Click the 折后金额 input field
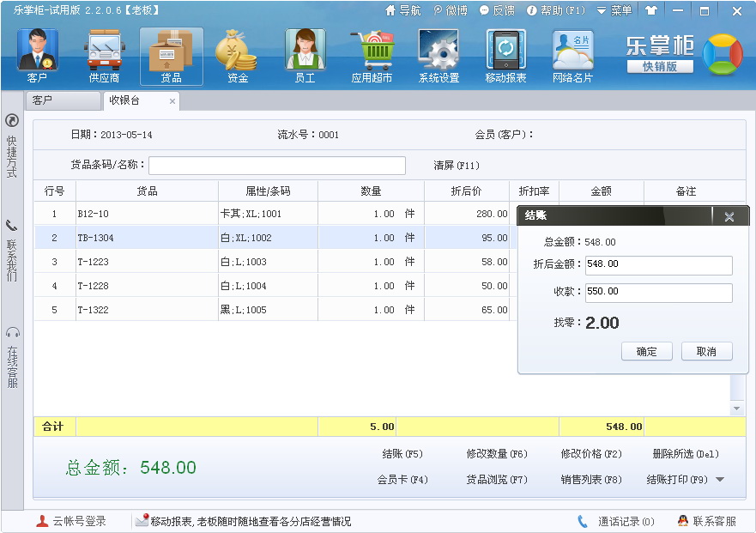 [659, 265]
